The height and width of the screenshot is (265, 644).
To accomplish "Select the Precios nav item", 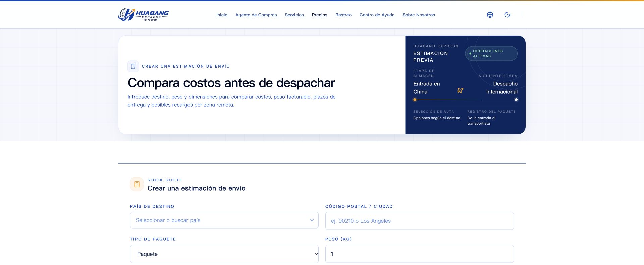I will (x=320, y=15).
